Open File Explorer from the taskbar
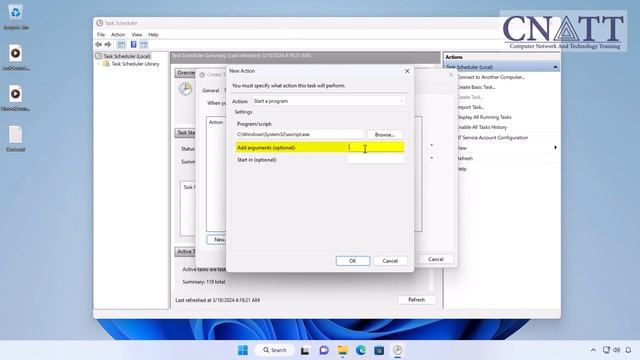Screen dimensions: 640x360 click(x=342, y=350)
